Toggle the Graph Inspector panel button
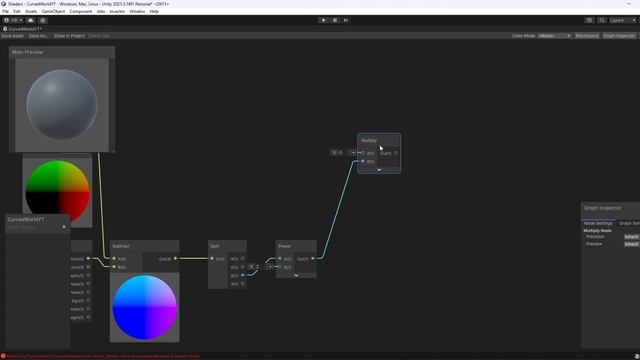The height and width of the screenshot is (360, 640). [x=619, y=36]
